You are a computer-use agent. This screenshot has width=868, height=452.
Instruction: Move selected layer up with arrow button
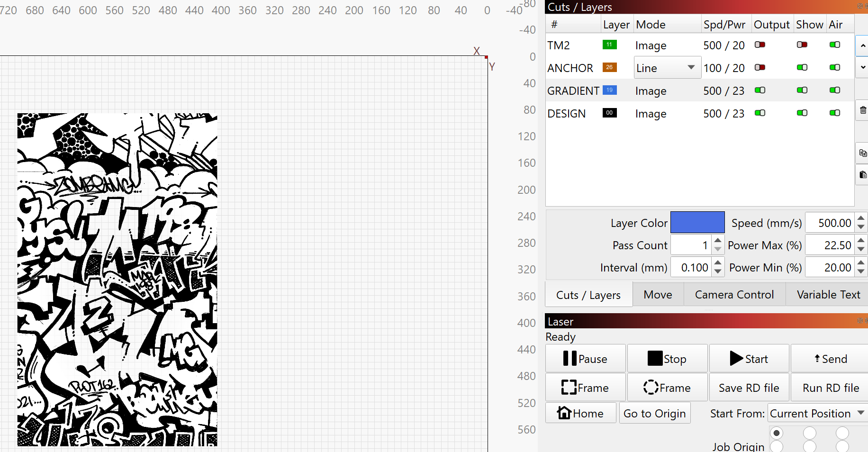(862, 45)
